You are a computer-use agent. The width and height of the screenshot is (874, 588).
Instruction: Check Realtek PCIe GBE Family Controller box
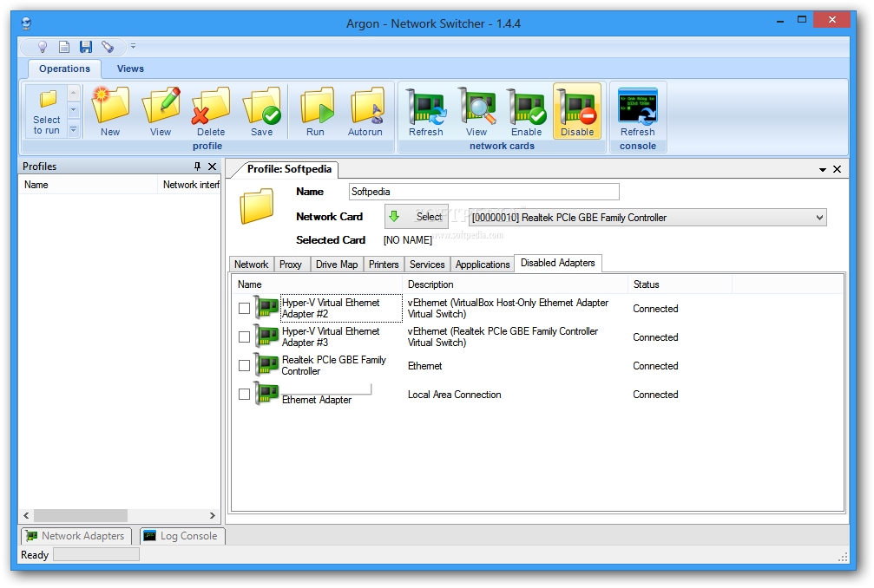coord(244,365)
